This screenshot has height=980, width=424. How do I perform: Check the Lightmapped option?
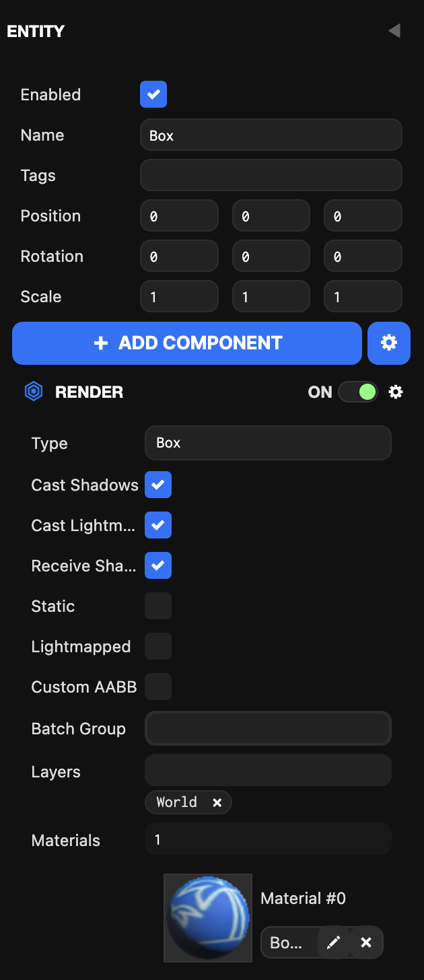[158, 646]
